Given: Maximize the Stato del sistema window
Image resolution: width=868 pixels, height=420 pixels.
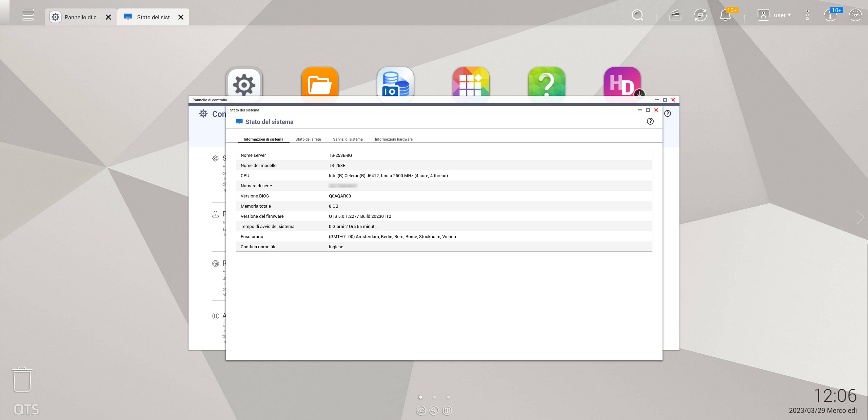Looking at the screenshot, I should pos(648,110).
